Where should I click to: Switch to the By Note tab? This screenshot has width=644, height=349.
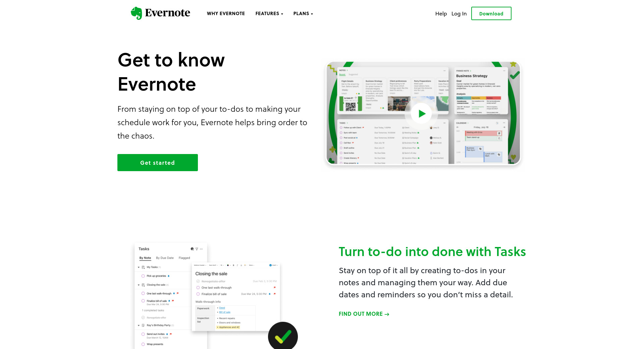(145, 258)
